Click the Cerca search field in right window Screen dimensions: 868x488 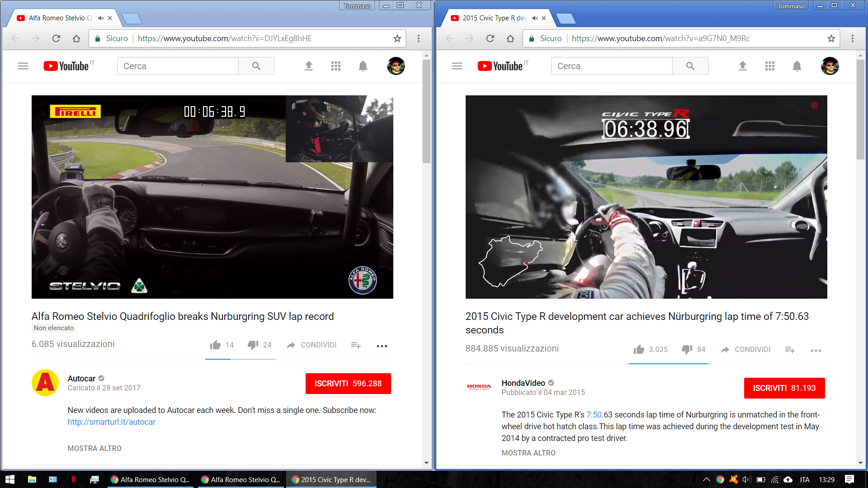(x=612, y=66)
